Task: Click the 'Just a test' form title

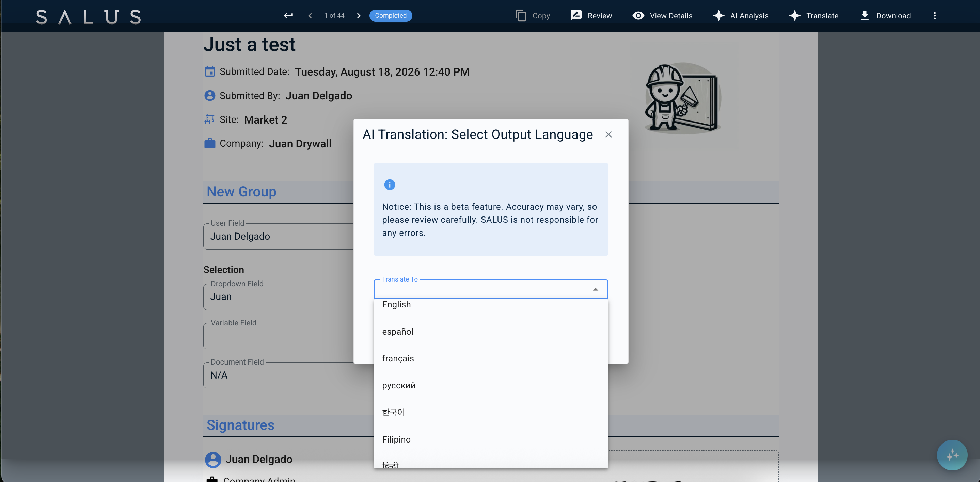Action: pos(250,45)
